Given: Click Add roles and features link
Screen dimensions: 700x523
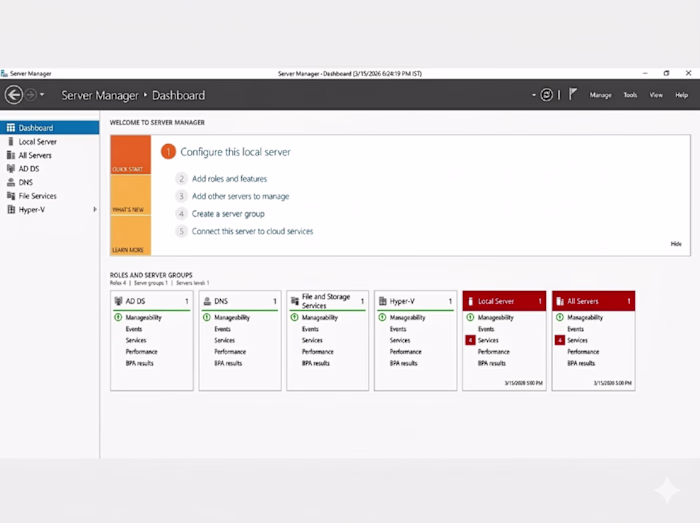Looking at the screenshot, I should [229, 178].
